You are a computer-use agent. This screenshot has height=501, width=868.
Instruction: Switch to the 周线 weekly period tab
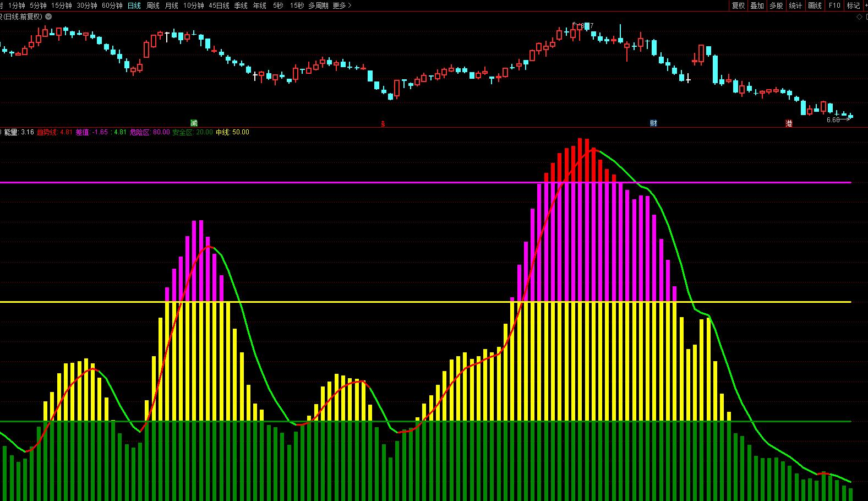(152, 6)
